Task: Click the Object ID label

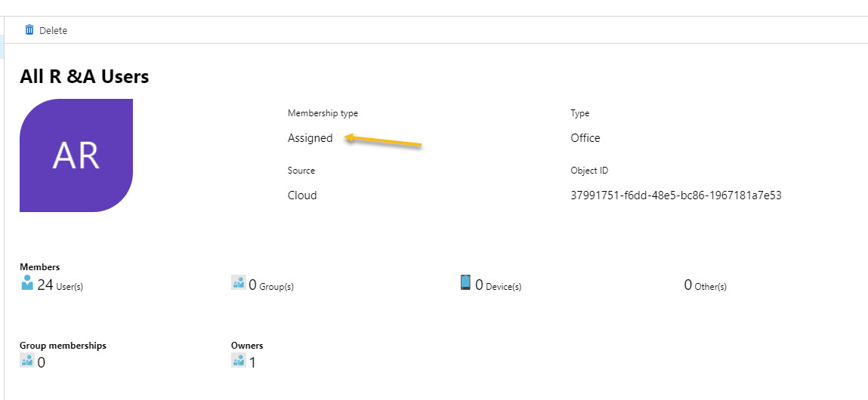Action: click(x=589, y=171)
